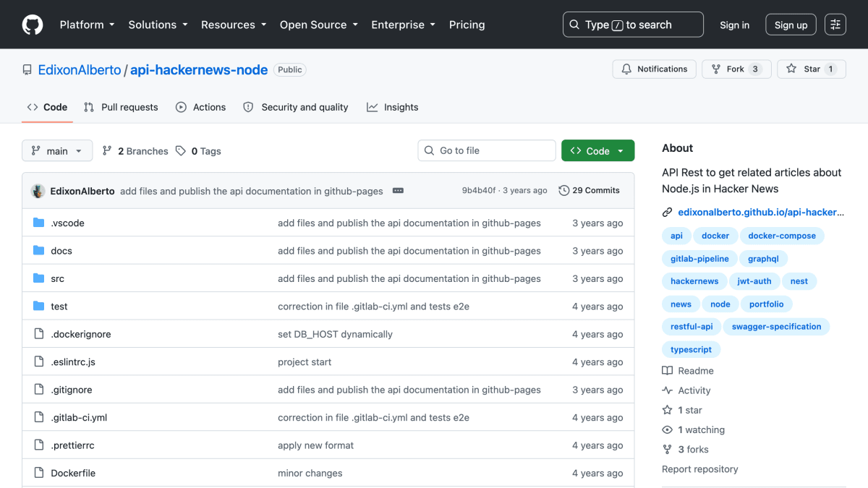Select the typescript topic tag
The height and width of the screenshot is (488, 868).
pos(691,350)
